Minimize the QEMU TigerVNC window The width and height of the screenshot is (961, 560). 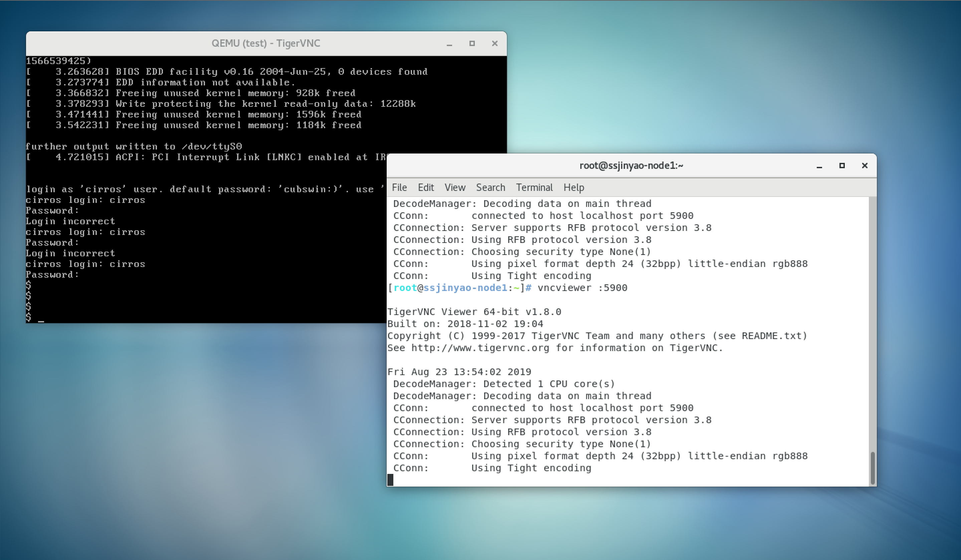[449, 44]
